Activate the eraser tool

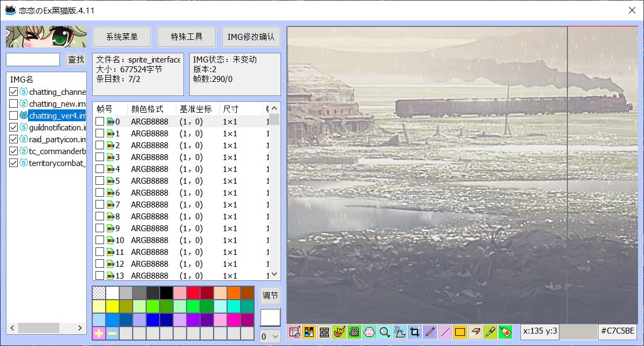(475, 332)
